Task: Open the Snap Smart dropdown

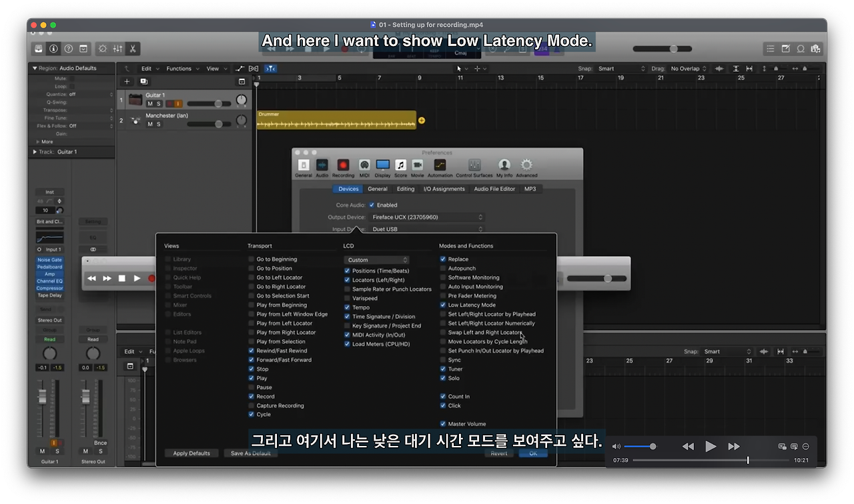Action: tap(622, 69)
